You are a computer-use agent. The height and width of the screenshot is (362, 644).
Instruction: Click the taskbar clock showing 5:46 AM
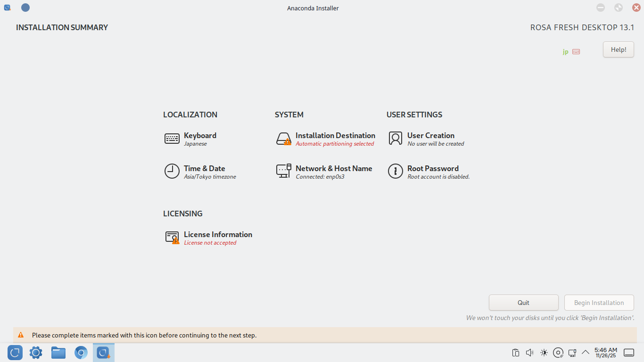tap(606, 353)
